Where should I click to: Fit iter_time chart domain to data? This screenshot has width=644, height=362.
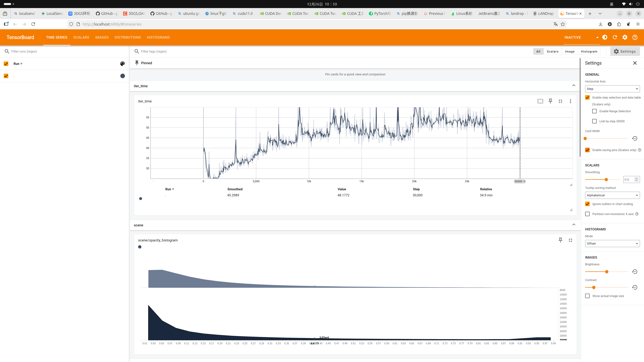(540, 101)
